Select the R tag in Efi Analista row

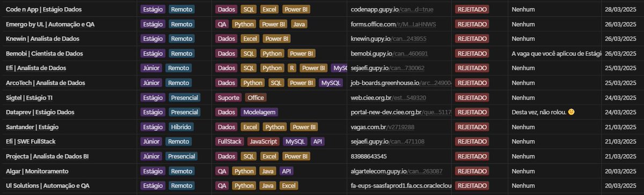pos(291,68)
